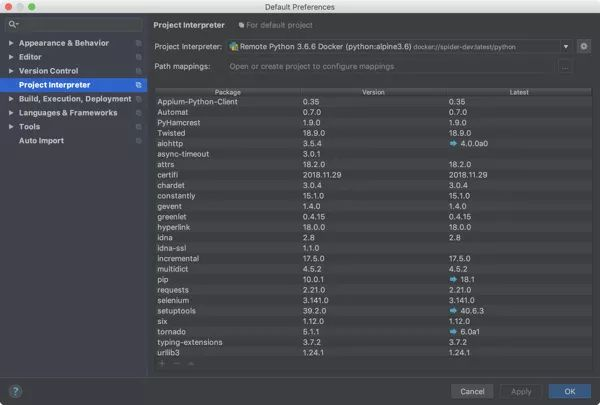This screenshot has width=600, height=405.
Task: Sort by the Package column header
Action: (228, 92)
